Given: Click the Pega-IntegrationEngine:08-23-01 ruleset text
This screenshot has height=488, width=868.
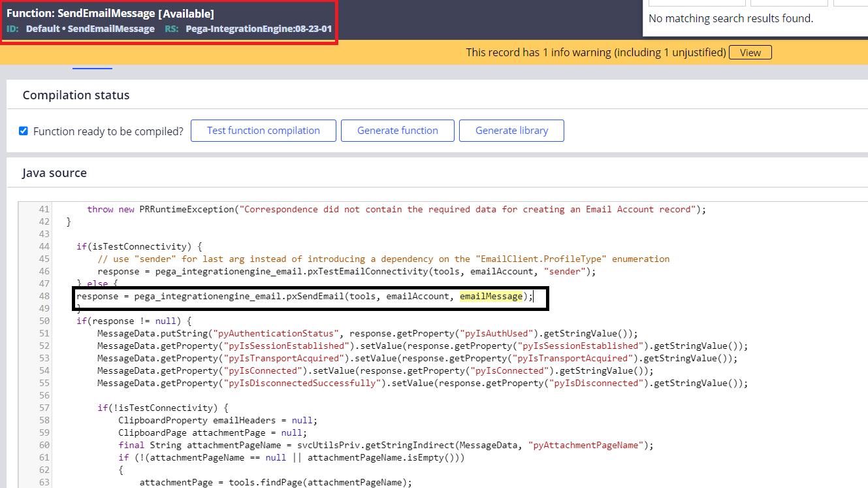Looking at the screenshot, I should click(259, 29).
